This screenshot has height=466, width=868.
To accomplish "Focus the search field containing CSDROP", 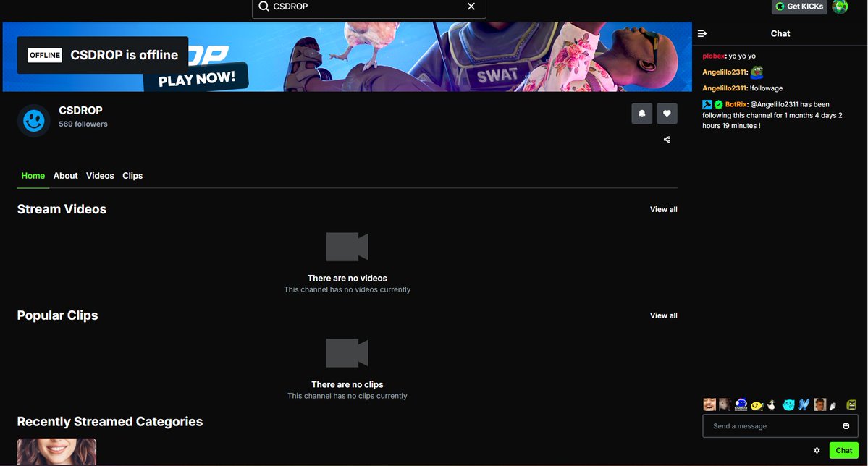I will pos(368,7).
